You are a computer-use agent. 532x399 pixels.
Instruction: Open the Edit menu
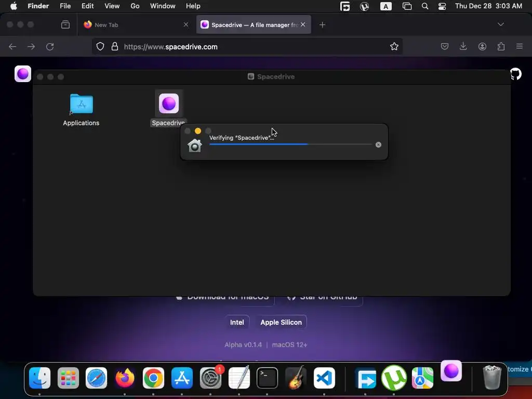point(87,6)
